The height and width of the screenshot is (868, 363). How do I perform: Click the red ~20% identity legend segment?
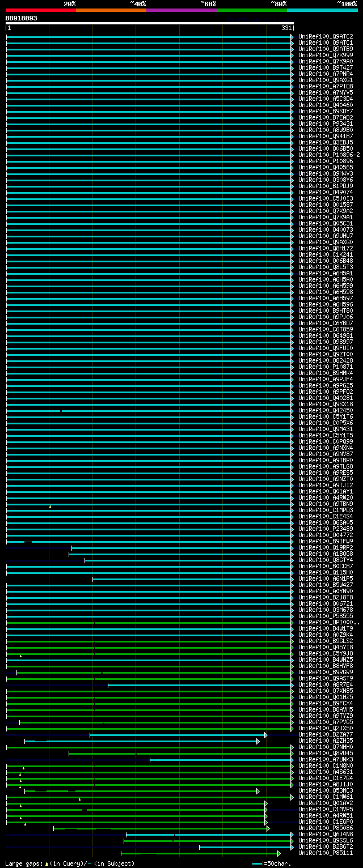click(x=41, y=10)
